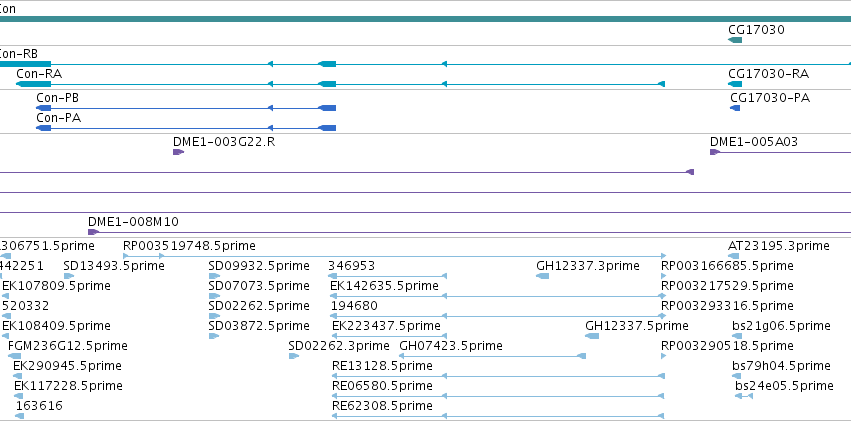
Task: Select GH07423.5prime EST label
Action: [451, 346]
